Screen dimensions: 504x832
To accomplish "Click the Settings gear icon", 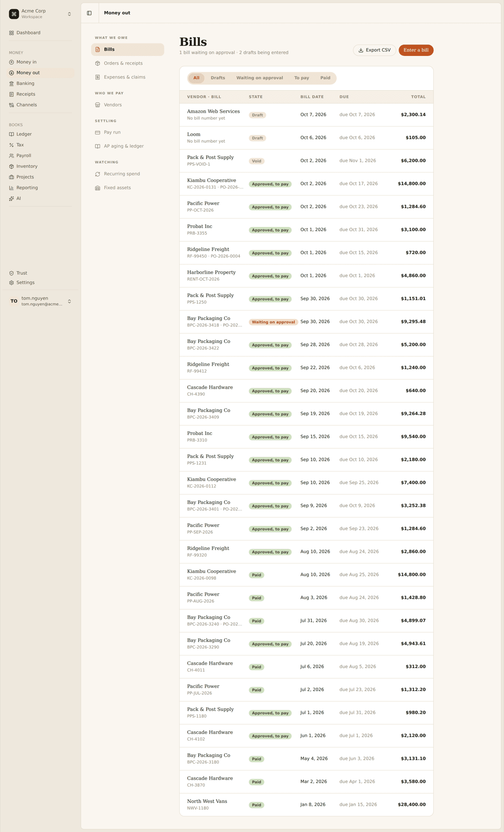I will [x=12, y=283].
